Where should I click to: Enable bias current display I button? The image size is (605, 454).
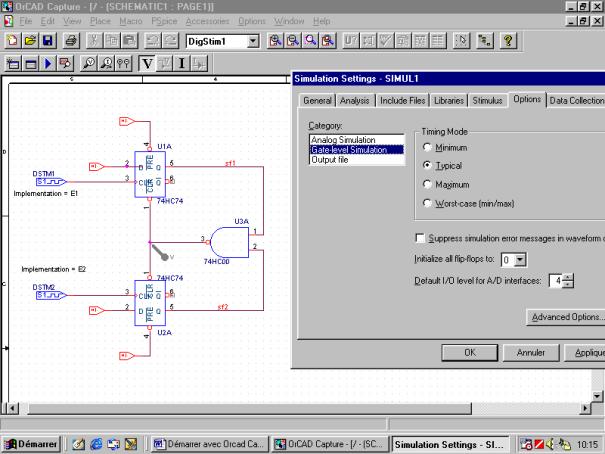(182, 64)
